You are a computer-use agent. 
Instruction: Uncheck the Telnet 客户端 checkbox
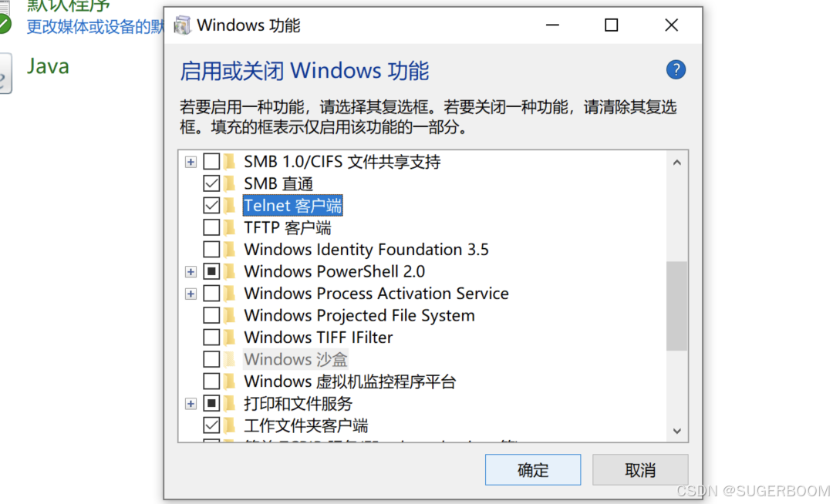pyautogui.click(x=211, y=206)
